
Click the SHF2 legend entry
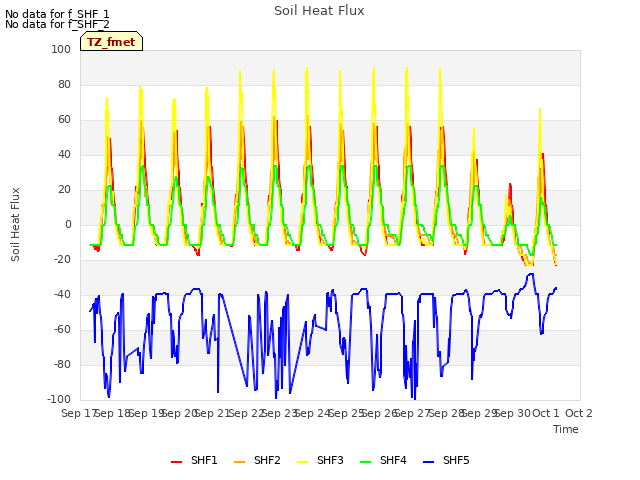258,460
